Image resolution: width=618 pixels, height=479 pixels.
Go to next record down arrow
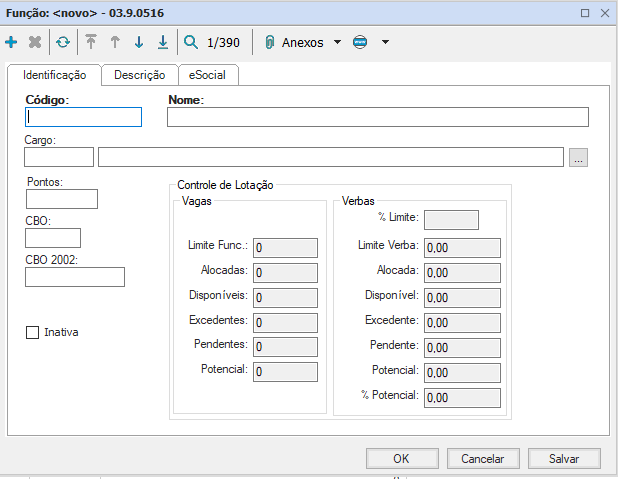pyautogui.click(x=139, y=43)
